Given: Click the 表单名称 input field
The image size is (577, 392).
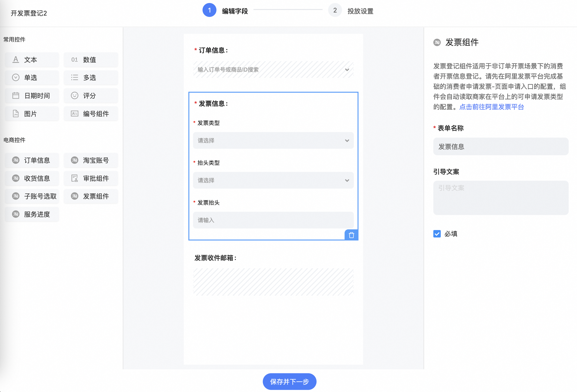Looking at the screenshot, I should pos(501,146).
